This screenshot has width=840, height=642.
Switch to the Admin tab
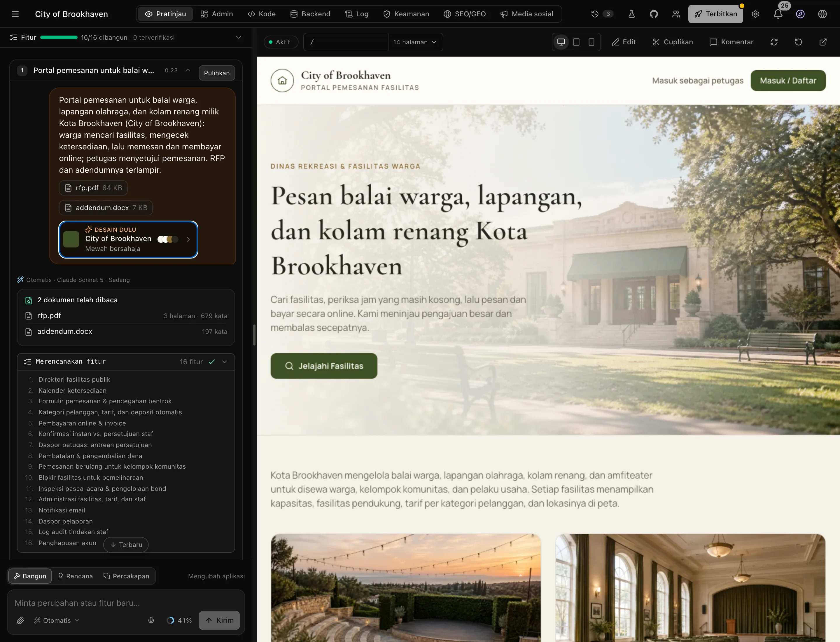click(x=217, y=14)
